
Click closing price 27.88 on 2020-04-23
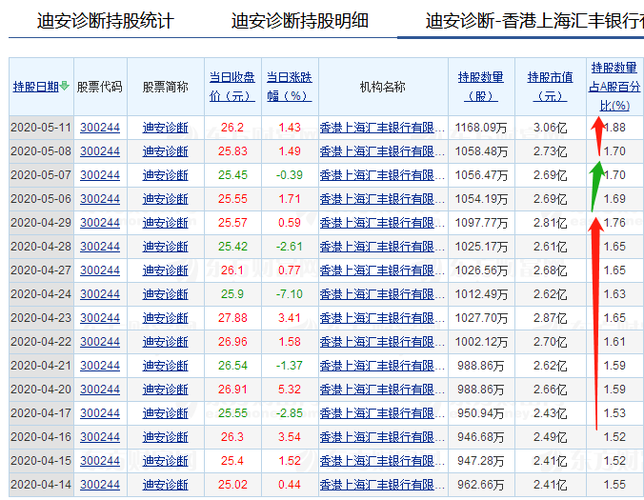pyautogui.click(x=232, y=318)
